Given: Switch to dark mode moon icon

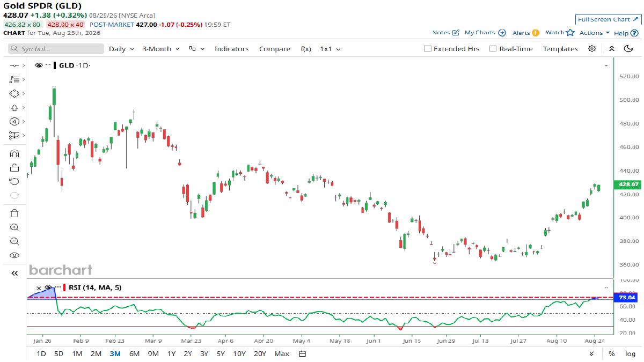Looking at the screenshot, I should coord(628,49).
